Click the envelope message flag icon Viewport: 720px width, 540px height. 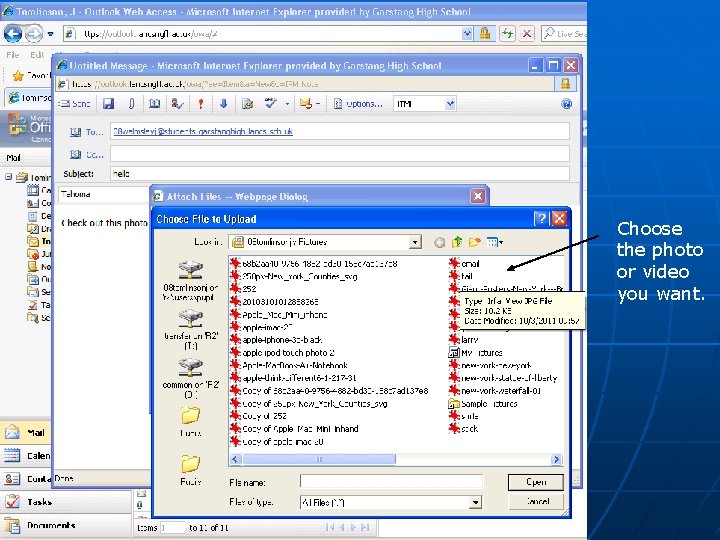pyautogui.click(x=306, y=104)
